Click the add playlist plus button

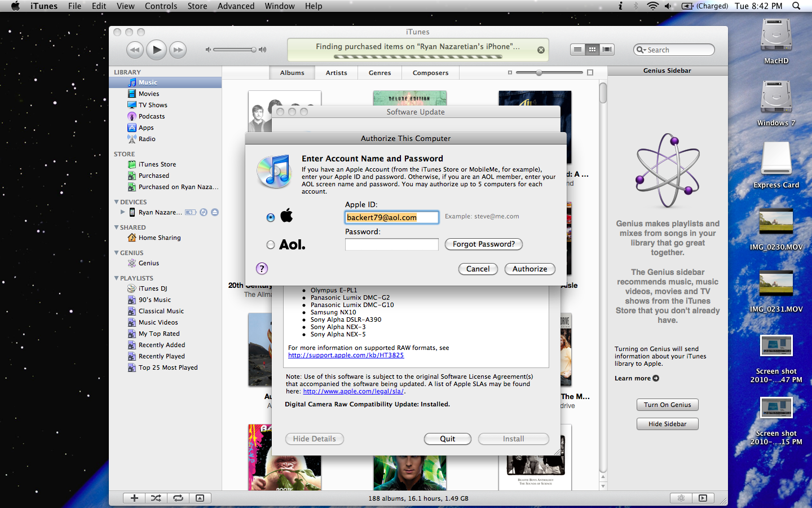tap(134, 498)
